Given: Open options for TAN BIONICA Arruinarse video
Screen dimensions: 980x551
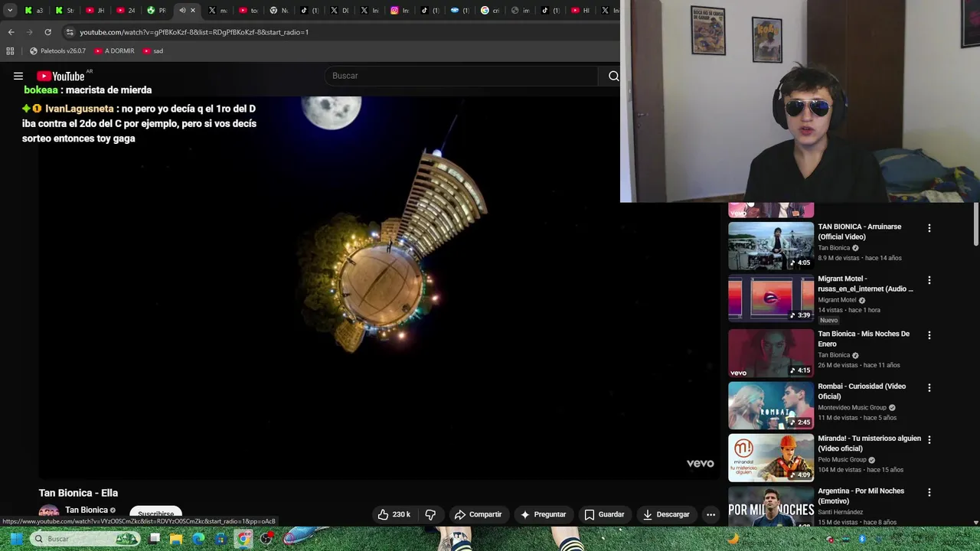Looking at the screenshot, I should (x=929, y=228).
